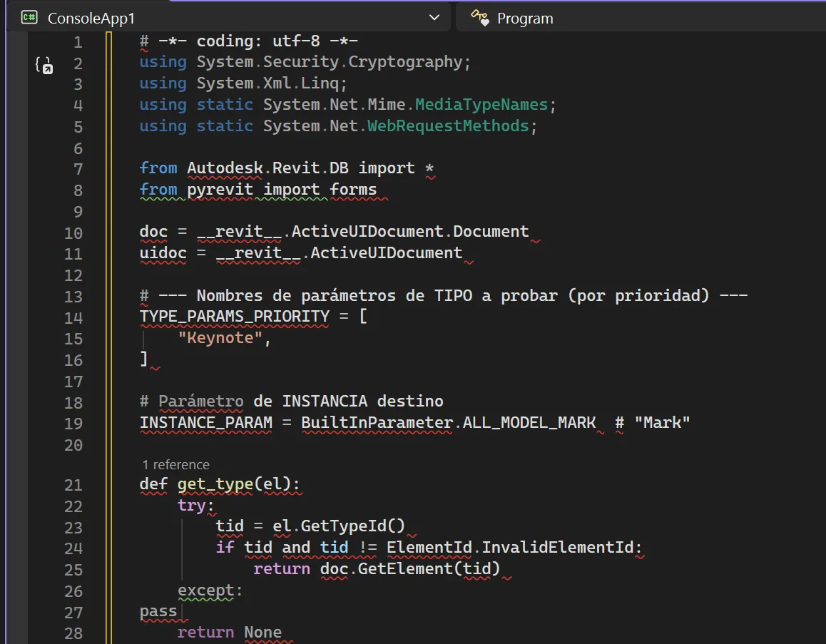Click 'TYPE_PARAMS_PRIORITY' on line 14
826x644 pixels.
235,317
